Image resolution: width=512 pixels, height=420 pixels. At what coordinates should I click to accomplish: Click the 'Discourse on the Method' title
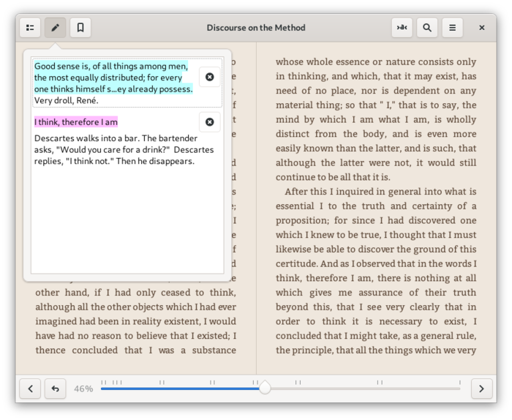tap(256, 28)
